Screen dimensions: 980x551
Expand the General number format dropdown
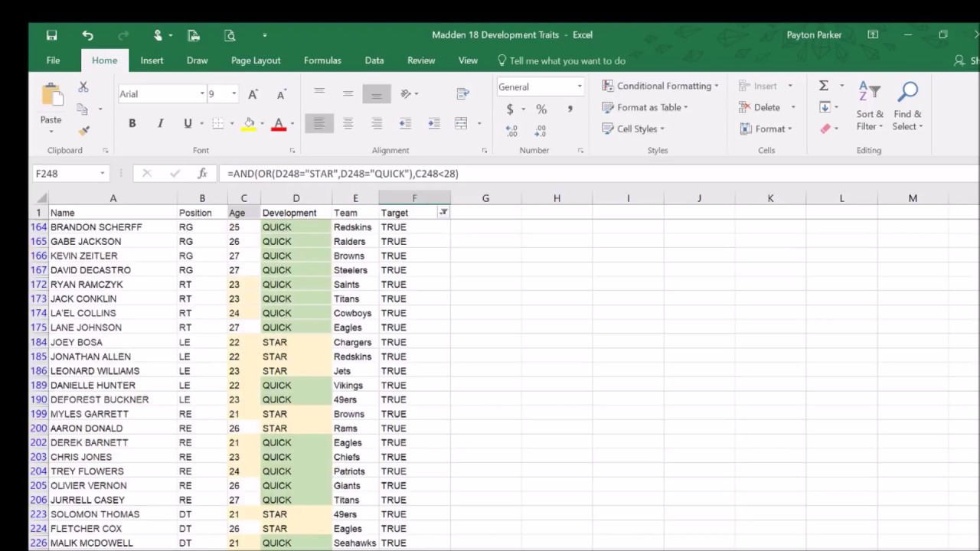click(x=580, y=86)
